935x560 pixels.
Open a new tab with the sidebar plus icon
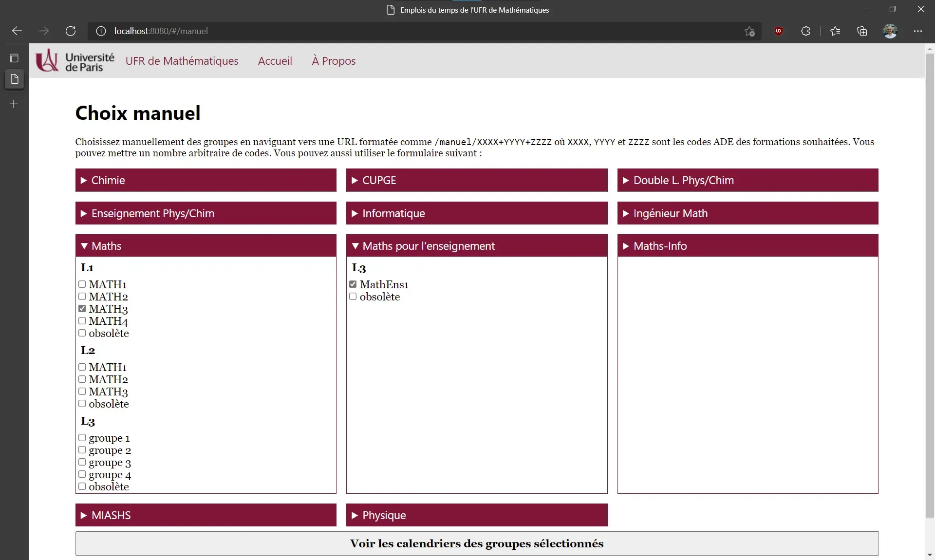(x=14, y=104)
